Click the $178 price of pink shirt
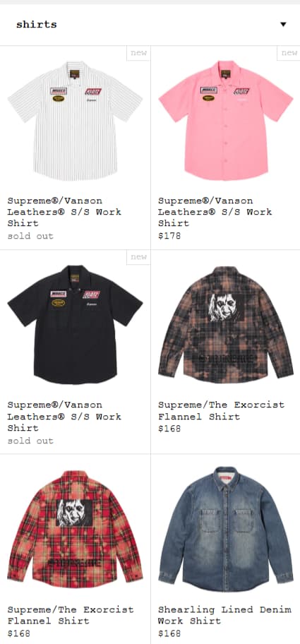The image size is (300, 644). point(169,236)
